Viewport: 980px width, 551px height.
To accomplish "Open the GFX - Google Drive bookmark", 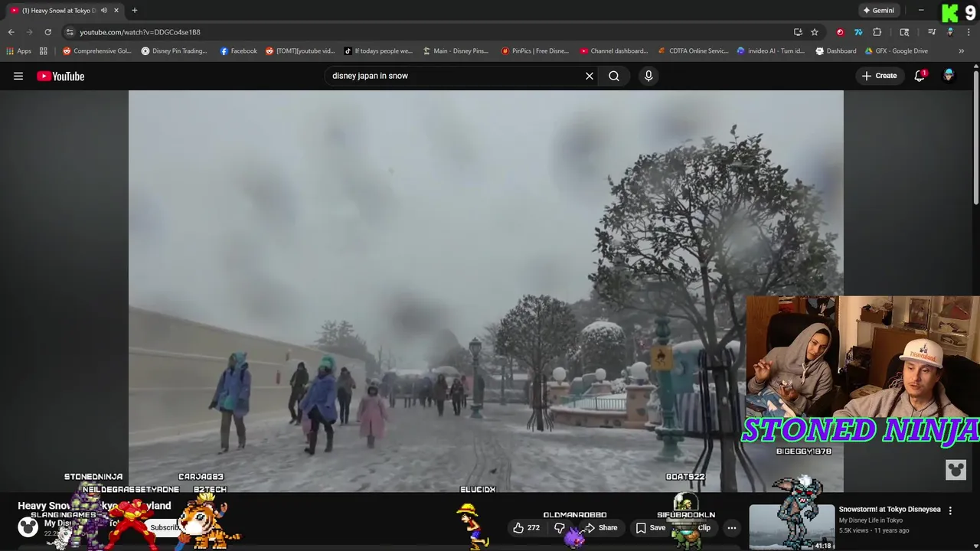I will 897,51.
